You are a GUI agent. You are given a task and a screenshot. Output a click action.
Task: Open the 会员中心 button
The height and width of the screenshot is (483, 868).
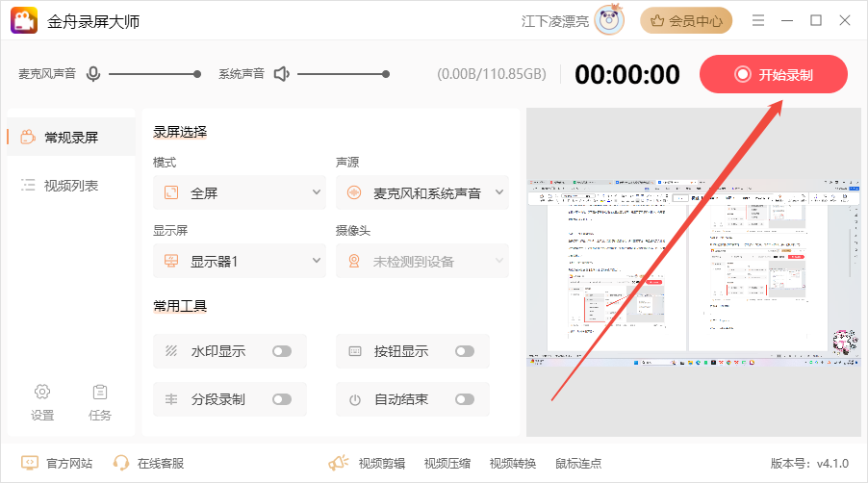click(x=686, y=20)
